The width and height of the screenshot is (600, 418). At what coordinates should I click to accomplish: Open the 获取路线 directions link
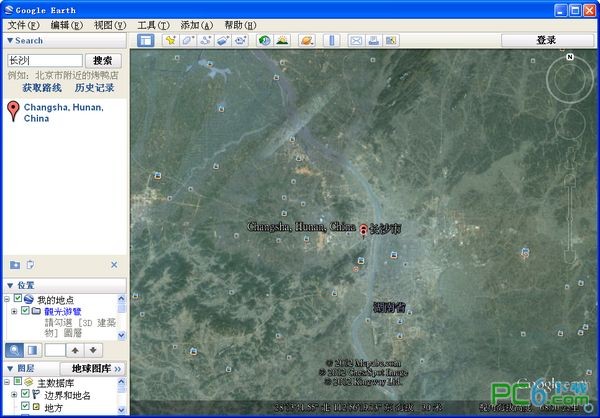[42, 88]
